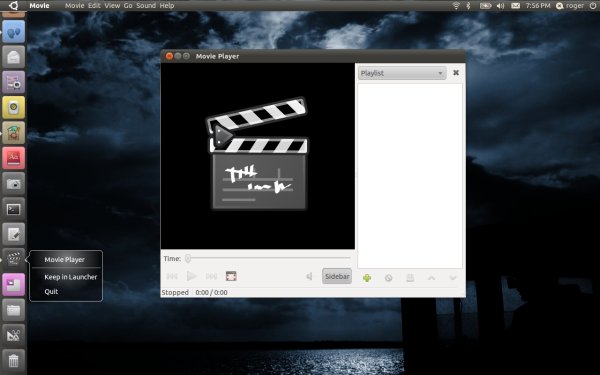Click the 0:00 / 0:00 time readout
Viewport: 600px width, 375px height.
click(x=211, y=292)
